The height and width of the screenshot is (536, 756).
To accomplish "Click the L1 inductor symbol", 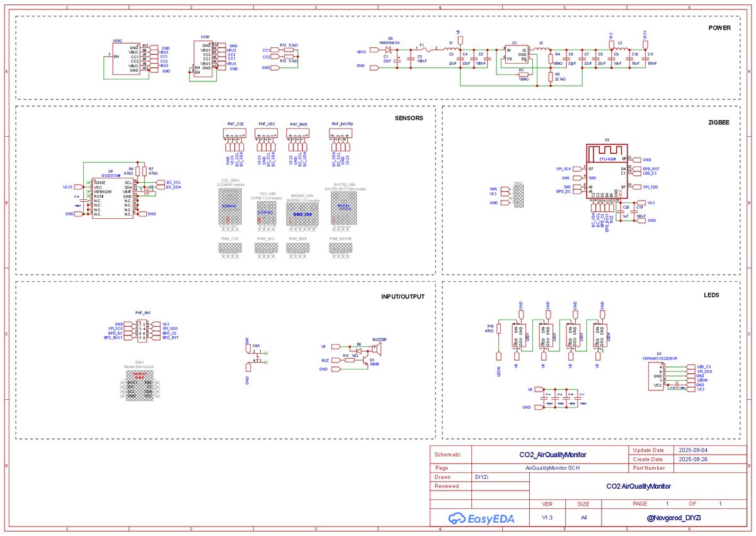I will pos(450,48).
